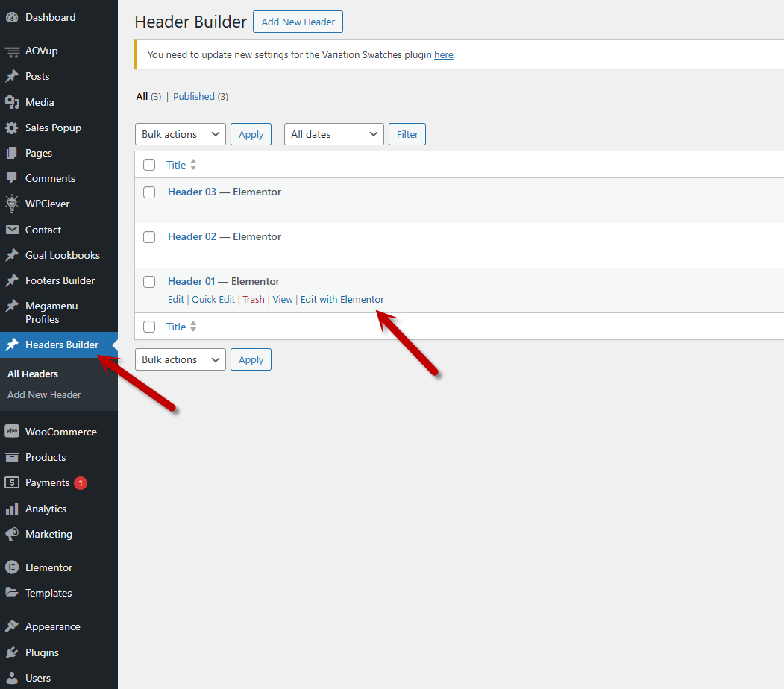Check the Header 03 row checkbox

(x=149, y=192)
